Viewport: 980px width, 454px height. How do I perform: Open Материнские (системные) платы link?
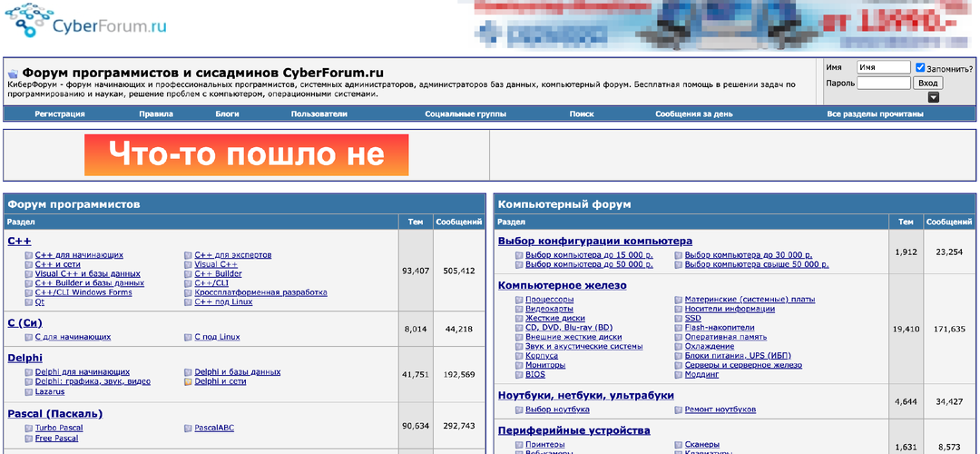(x=750, y=300)
